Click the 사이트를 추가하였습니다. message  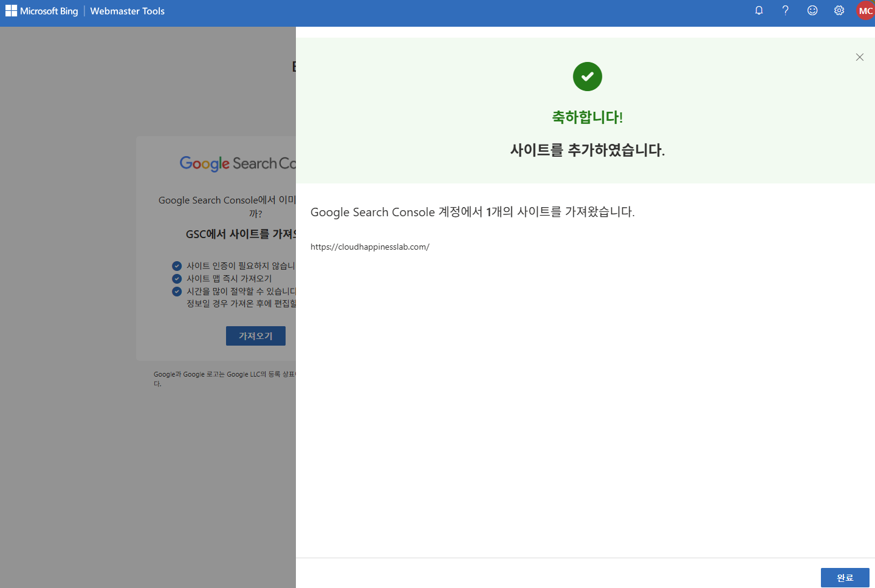(x=588, y=149)
